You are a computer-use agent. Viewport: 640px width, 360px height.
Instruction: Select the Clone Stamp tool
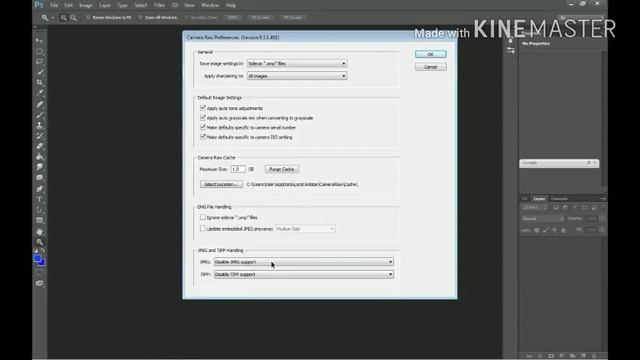(39, 125)
